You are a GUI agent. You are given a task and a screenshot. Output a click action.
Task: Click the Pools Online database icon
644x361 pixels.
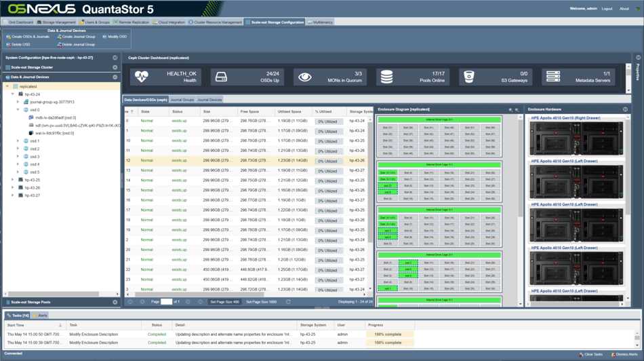[386, 77]
